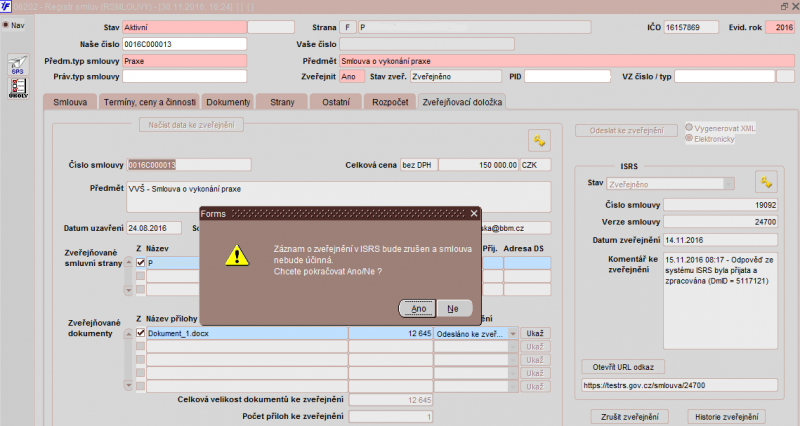The height and width of the screenshot is (426, 800).
Task: Select Elektronicky radio button
Action: [x=689, y=138]
